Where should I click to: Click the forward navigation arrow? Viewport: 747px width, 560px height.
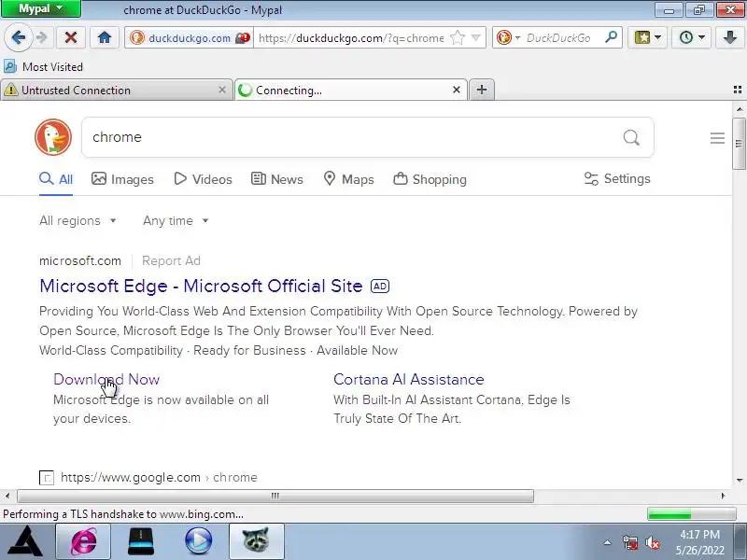pyautogui.click(x=42, y=37)
